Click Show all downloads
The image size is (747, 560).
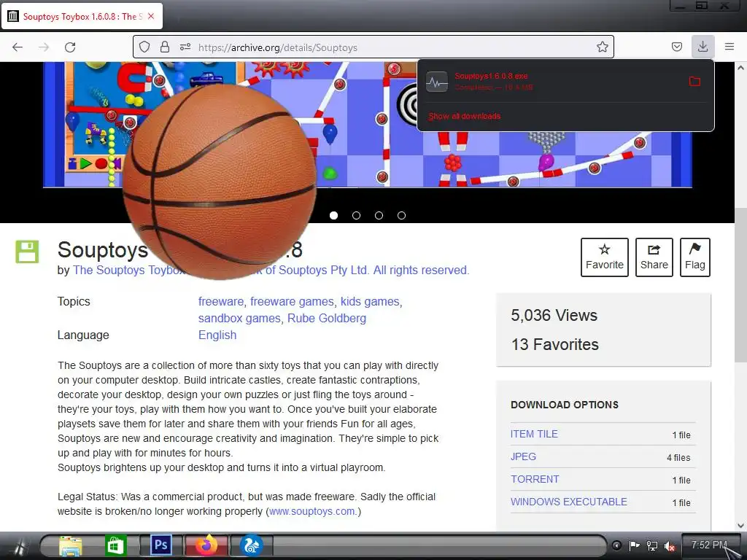pos(465,116)
